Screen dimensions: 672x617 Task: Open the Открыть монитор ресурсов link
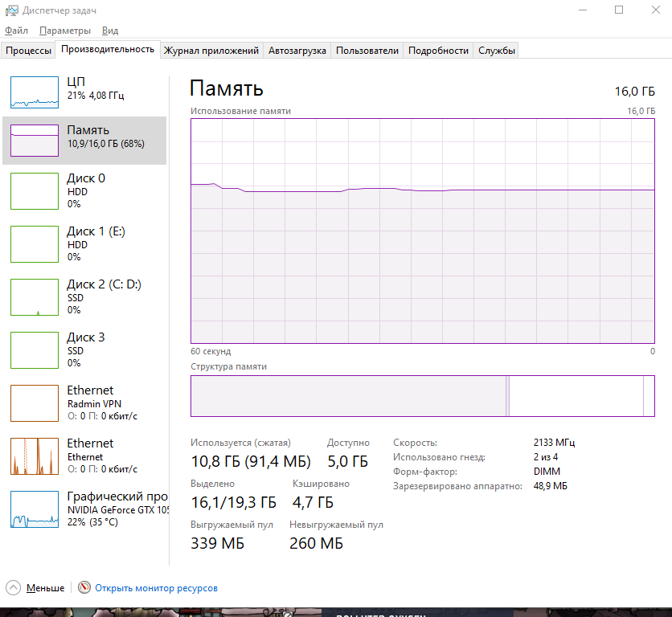[x=156, y=588]
